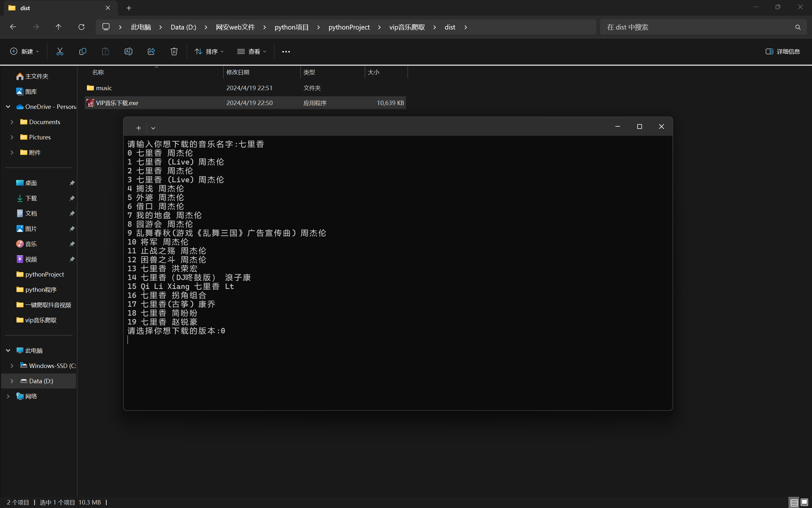This screenshot has width=812, height=508.
Task: Sort by the 大小 column header
Action: 373,72
